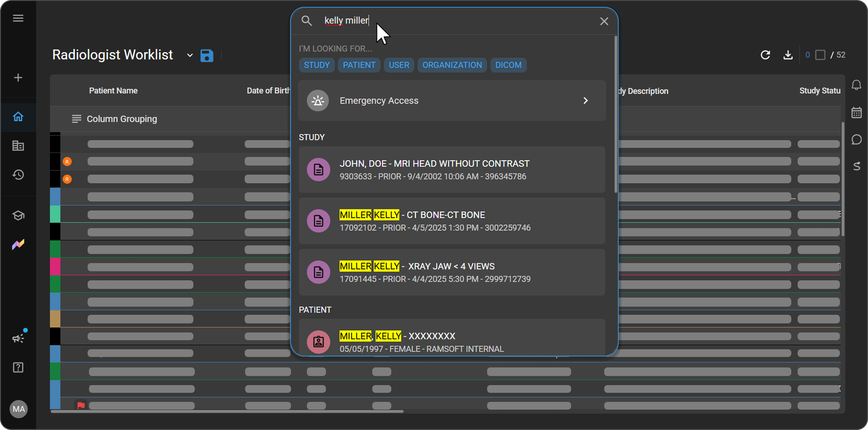
Task: Sort by Patient Name column header
Action: [x=113, y=91]
